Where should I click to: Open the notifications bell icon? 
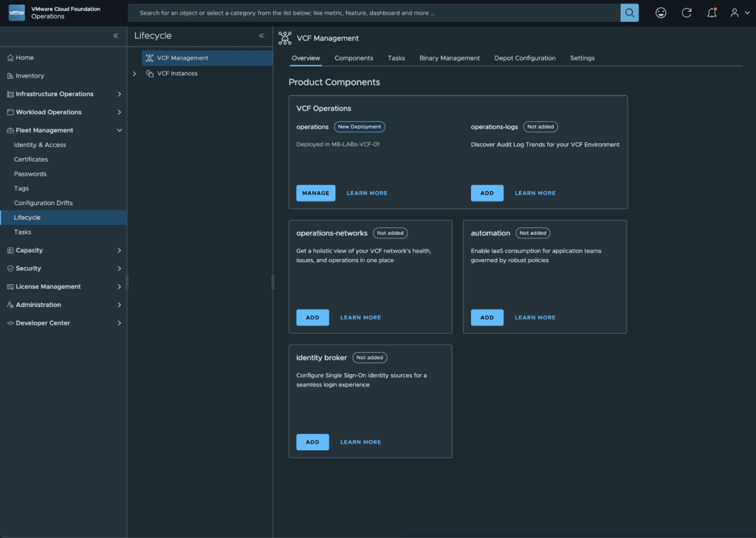click(712, 13)
